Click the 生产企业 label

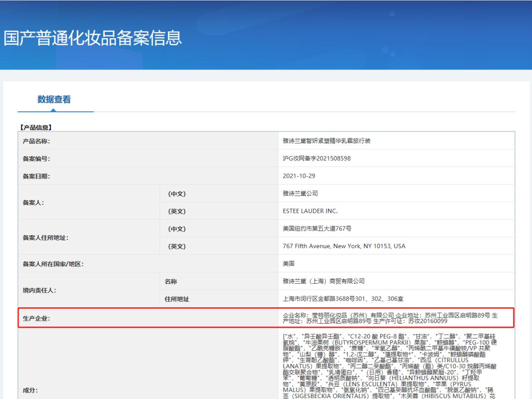(x=36, y=319)
